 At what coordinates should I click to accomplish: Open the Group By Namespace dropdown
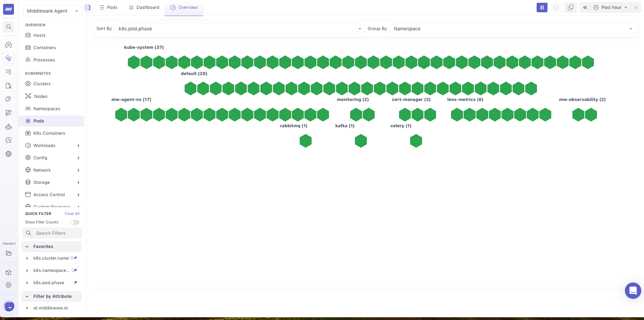click(x=513, y=29)
